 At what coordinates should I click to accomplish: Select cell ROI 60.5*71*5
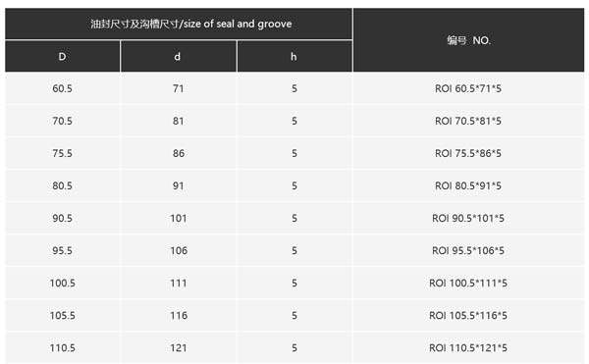[468, 89]
